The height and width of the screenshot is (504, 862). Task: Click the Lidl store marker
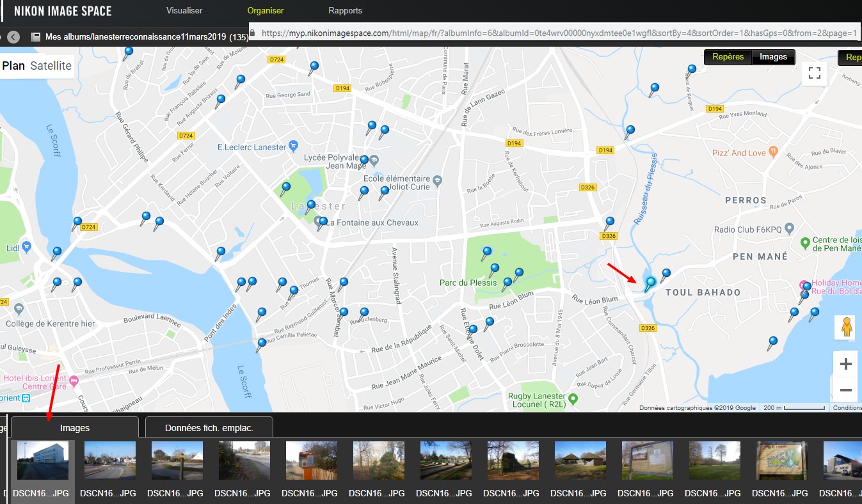(26, 246)
